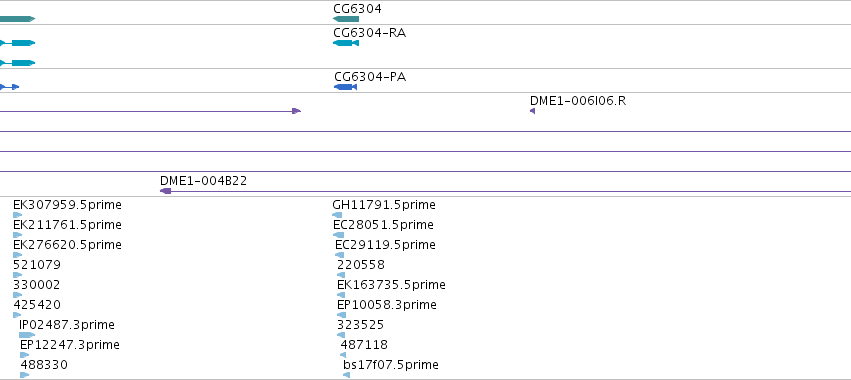Viewport: 851px width, 380px height.
Task: Click the EC28051.5prime EST arrow
Action: tap(338, 235)
